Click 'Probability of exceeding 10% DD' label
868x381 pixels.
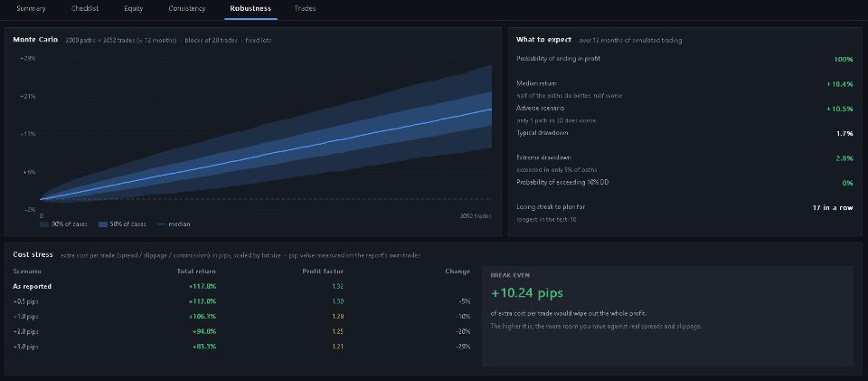[562, 182]
